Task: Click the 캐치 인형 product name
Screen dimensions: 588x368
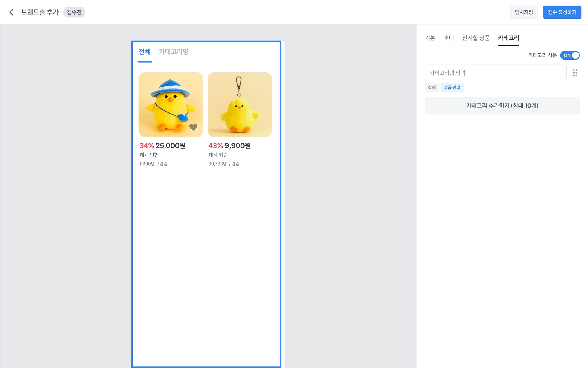Action: click(x=149, y=155)
